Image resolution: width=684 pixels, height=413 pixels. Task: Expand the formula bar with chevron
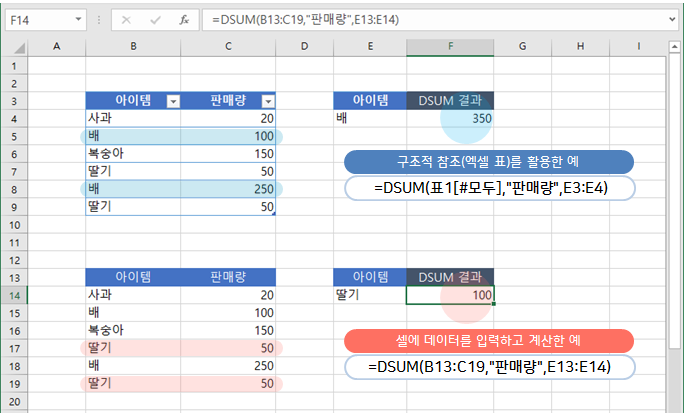[x=672, y=19]
